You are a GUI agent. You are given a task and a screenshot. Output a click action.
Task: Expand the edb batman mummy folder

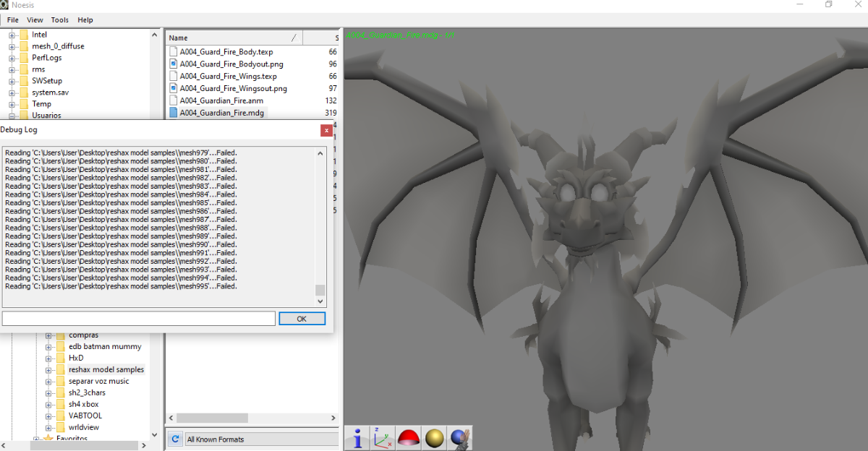[x=49, y=347]
